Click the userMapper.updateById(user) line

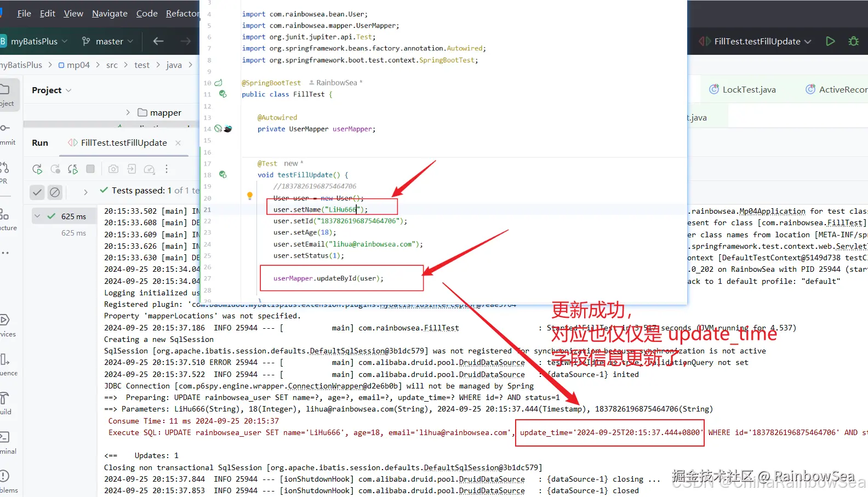click(328, 278)
